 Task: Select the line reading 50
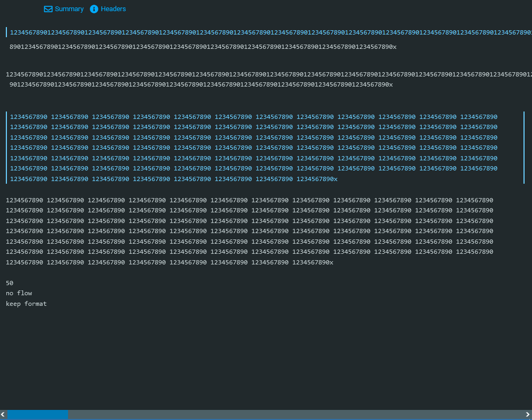[9, 282]
